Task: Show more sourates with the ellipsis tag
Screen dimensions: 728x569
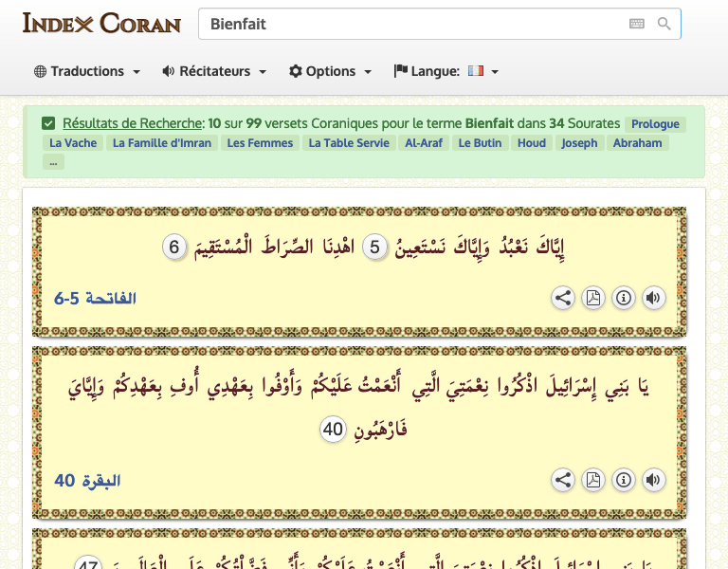Action: click(x=53, y=162)
